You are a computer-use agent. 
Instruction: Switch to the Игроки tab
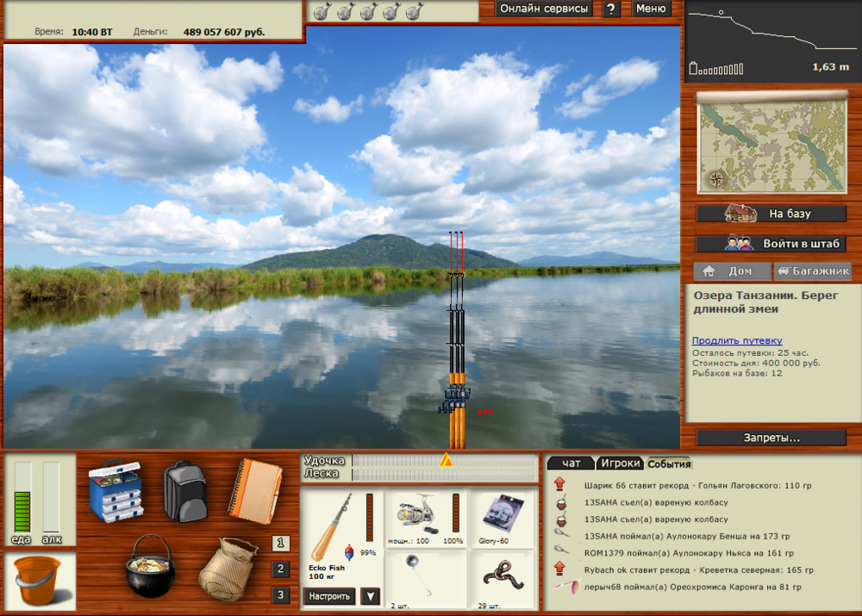click(621, 464)
